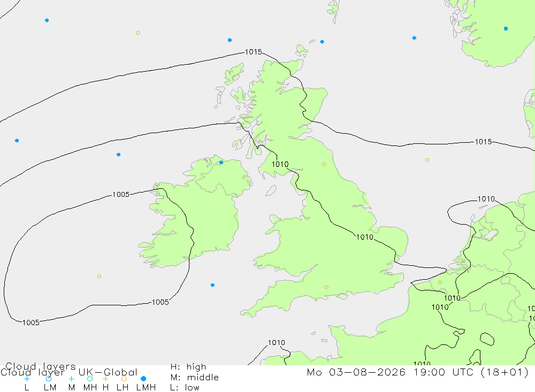Click the 1010 label off the Dutch coast
This screenshot has height=392, width=535.
(x=486, y=199)
